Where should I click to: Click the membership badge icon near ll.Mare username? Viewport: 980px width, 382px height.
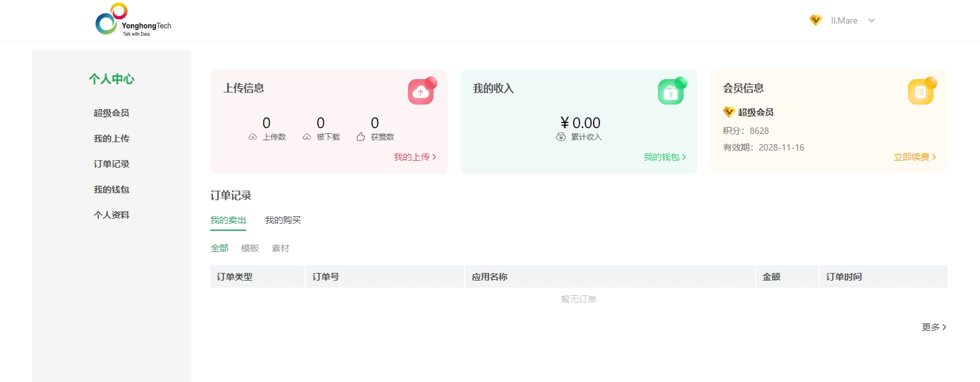tap(815, 20)
